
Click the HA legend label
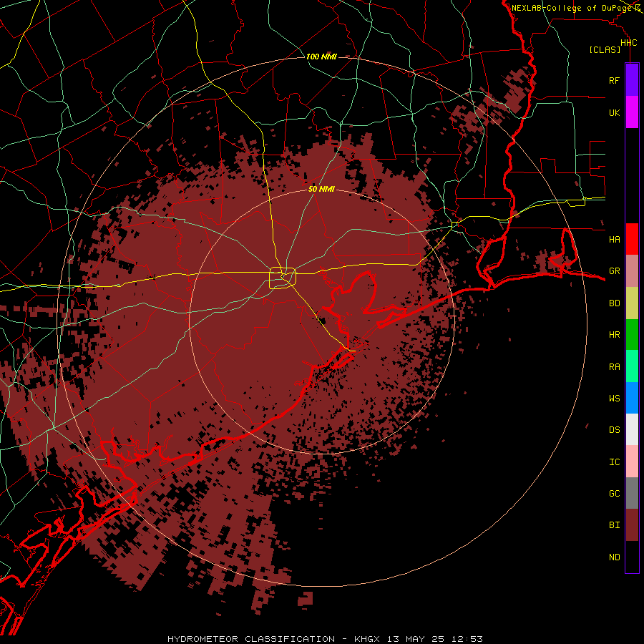(x=614, y=240)
